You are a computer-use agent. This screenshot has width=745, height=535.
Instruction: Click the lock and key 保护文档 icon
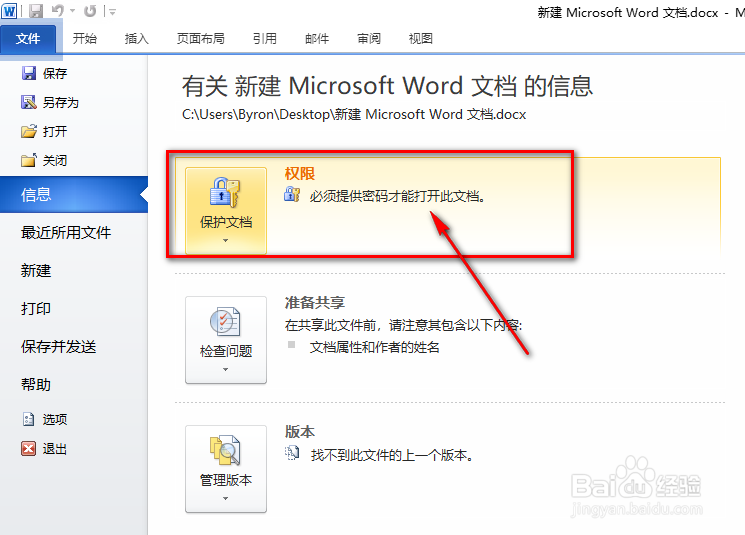coord(225,192)
